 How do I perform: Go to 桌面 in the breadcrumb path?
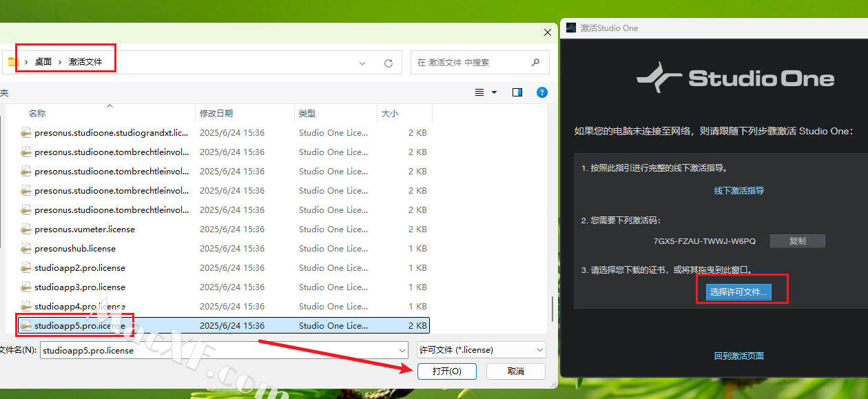pyautogui.click(x=43, y=62)
